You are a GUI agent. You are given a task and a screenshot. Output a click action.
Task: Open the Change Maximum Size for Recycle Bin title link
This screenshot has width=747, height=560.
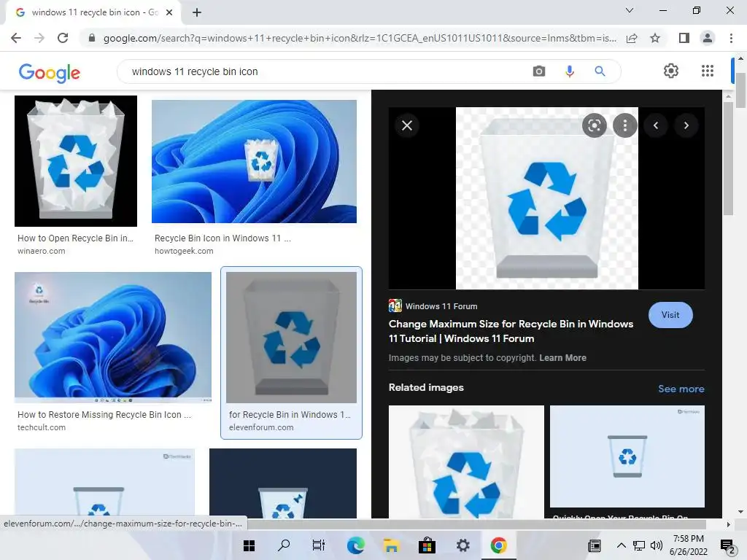[511, 331]
